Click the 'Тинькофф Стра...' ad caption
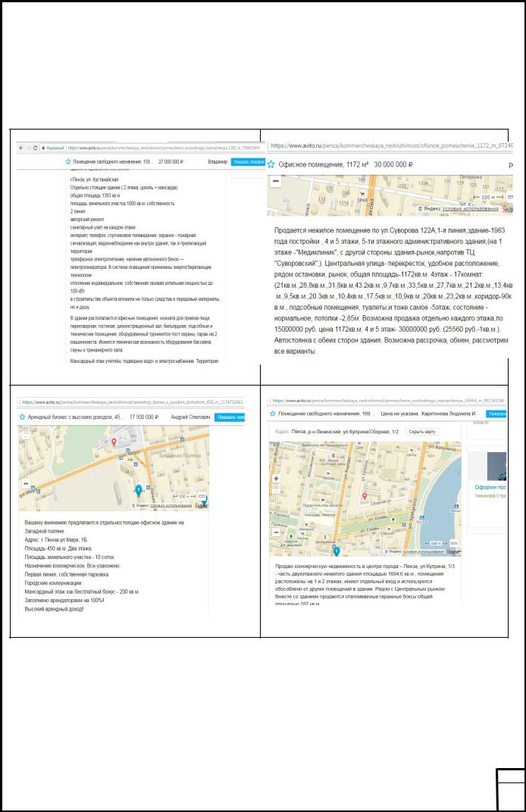 pyautogui.click(x=490, y=495)
